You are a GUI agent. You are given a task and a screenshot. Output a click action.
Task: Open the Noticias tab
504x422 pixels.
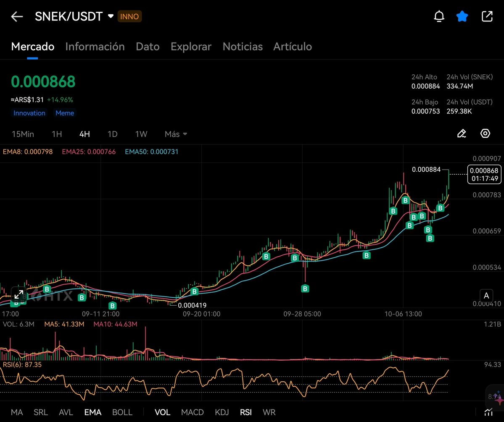coord(243,47)
